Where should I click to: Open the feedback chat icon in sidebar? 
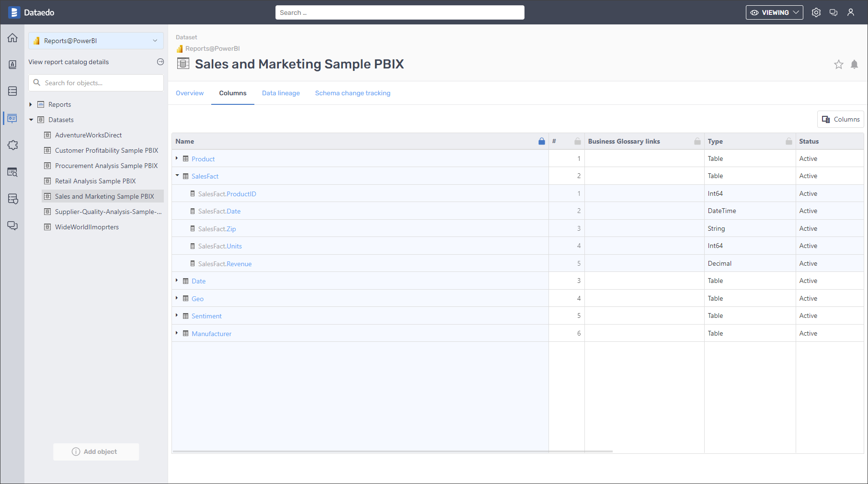coord(12,225)
